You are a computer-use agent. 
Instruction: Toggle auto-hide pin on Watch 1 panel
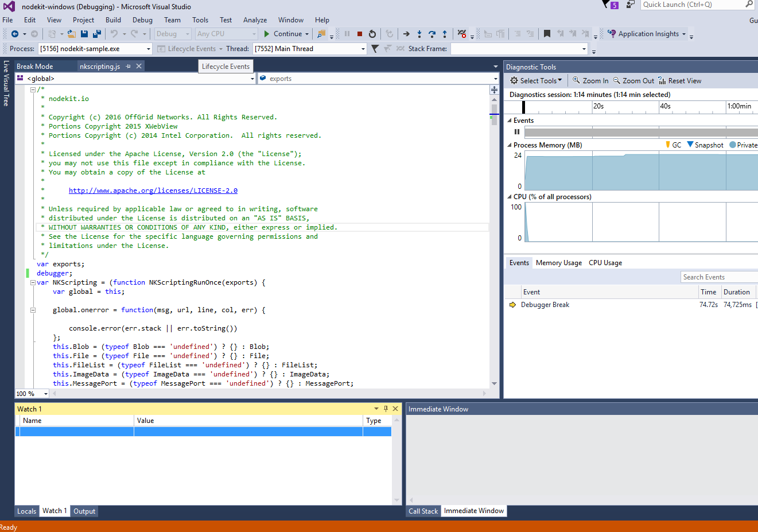(386, 409)
